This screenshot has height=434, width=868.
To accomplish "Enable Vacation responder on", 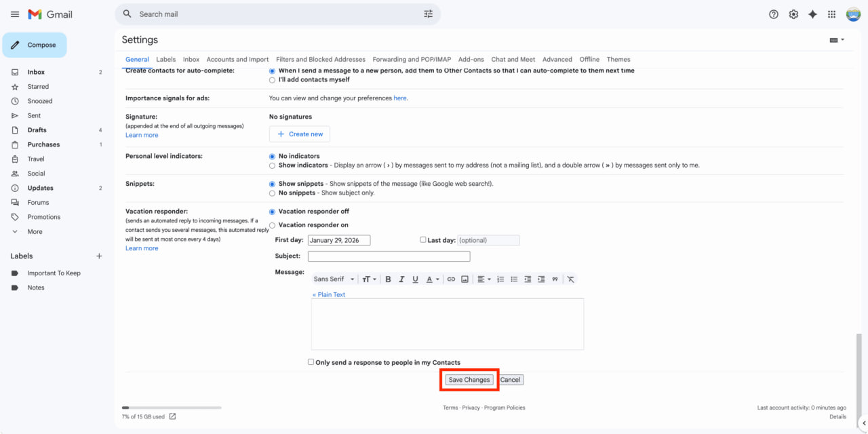I will [x=273, y=225].
